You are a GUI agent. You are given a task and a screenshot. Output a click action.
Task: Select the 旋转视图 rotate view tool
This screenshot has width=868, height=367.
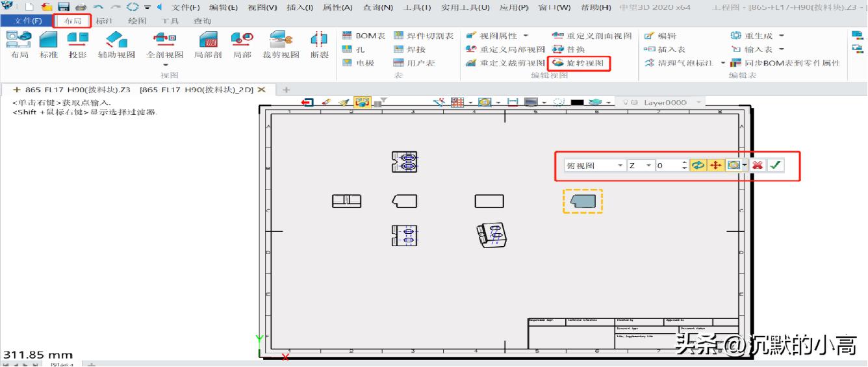pos(578,63)
